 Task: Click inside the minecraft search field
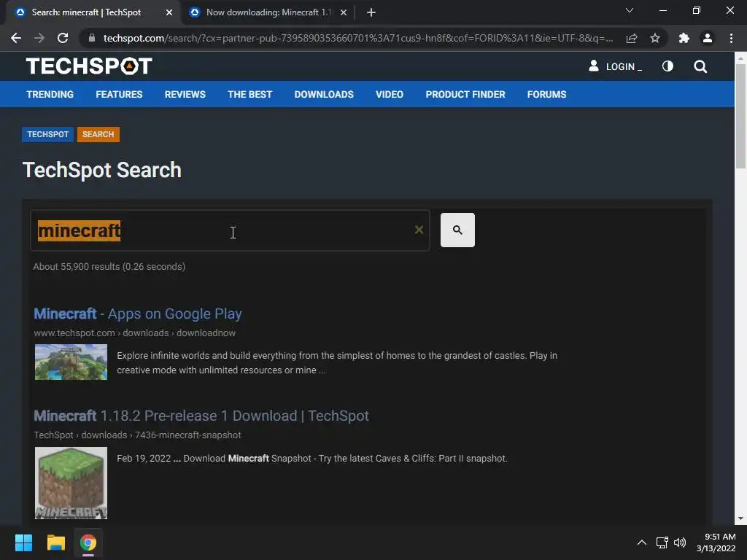click(230, 230)
